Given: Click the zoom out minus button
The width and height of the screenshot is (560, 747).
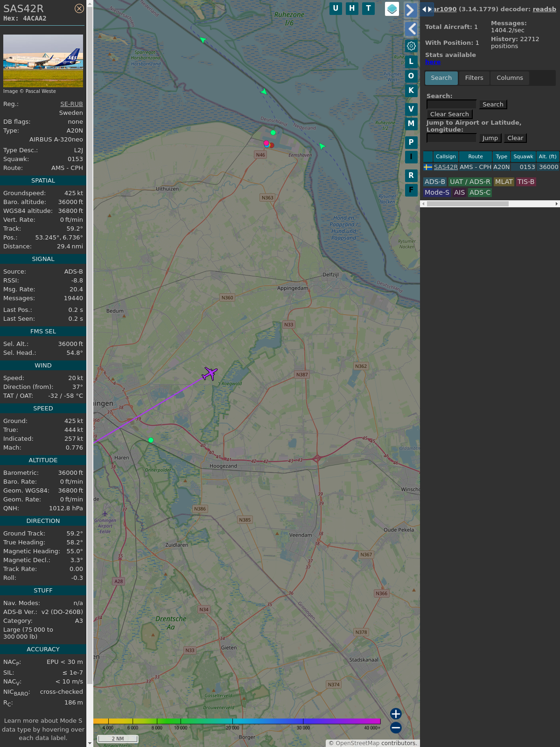Looking at the screenshot, I should tap(396, 727).
